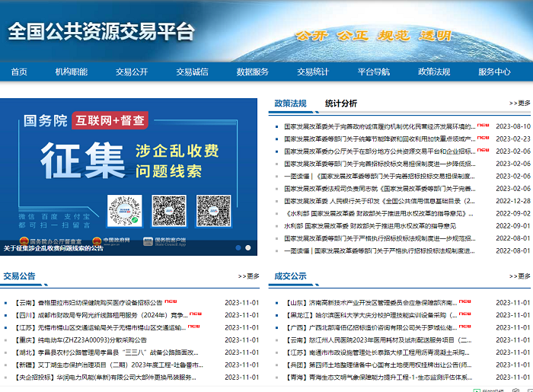533x392 pixels.
Task: Open the 首页 navigation item
Action: (x=19, y=72)
